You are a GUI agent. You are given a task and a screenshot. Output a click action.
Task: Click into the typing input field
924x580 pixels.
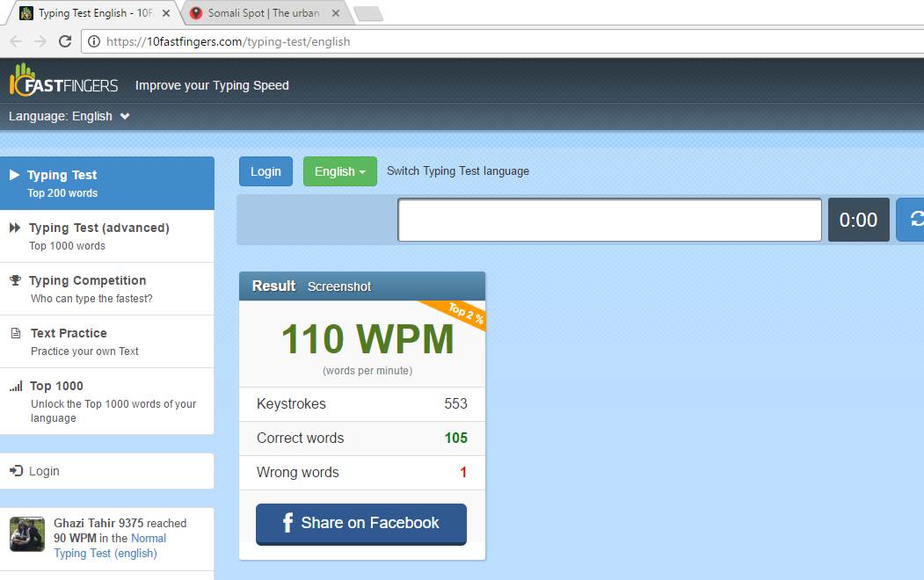(x=609, y=220)
